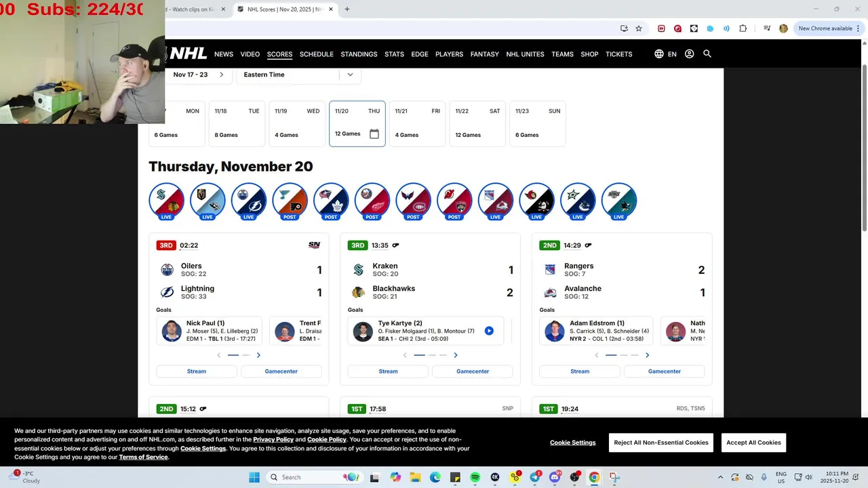Open the Eastern Time timezone dropdown
The height and width of the screenshot is (488, 868).
click(x=298, y=75)
